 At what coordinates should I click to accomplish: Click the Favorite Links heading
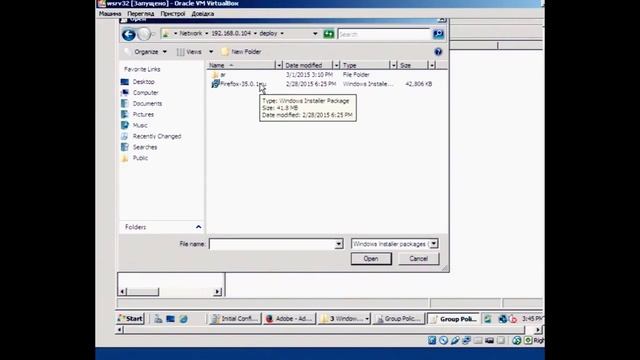click(x=142, y=69)
